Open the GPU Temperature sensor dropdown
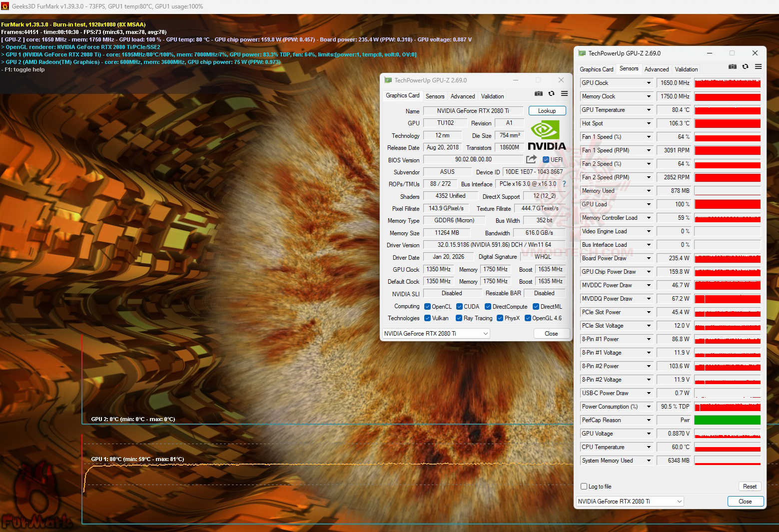This screenshot has height=532, width=779. click(x=649, y=110)
